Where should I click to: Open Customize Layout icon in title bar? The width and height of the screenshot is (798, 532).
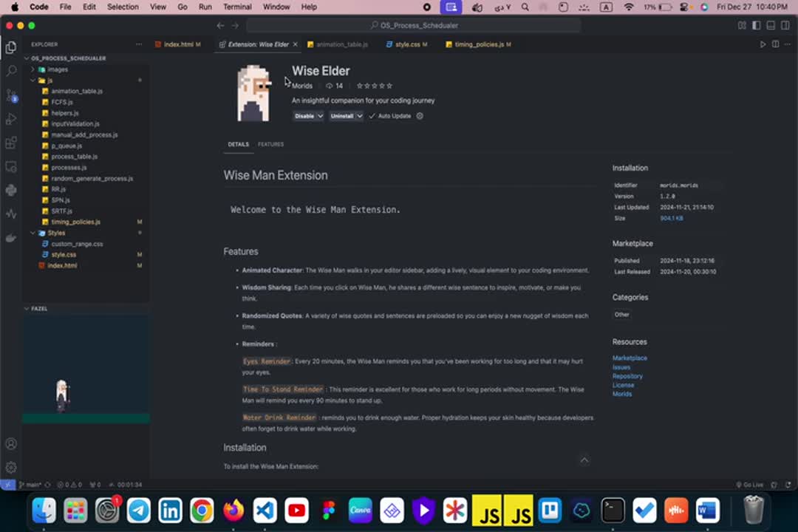coord(742,25)
